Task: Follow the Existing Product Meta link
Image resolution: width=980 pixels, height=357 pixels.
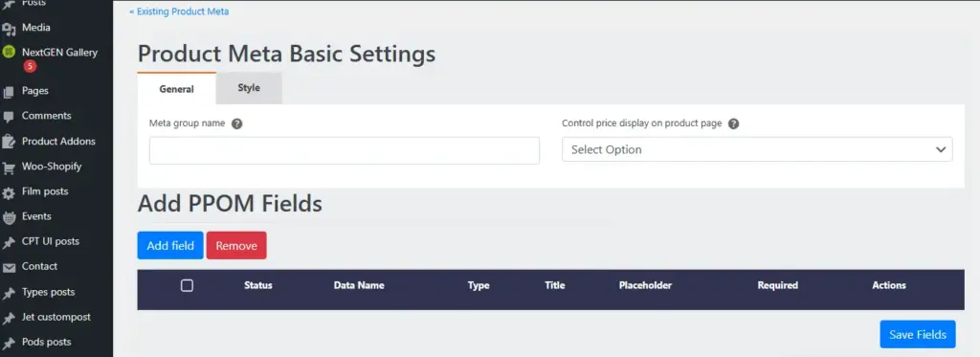Action: point(179,11)
